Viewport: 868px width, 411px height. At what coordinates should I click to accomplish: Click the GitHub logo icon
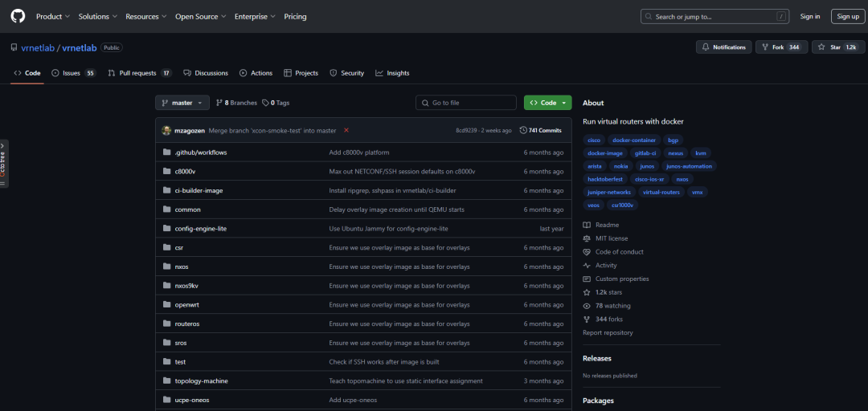tap(18, 17)
